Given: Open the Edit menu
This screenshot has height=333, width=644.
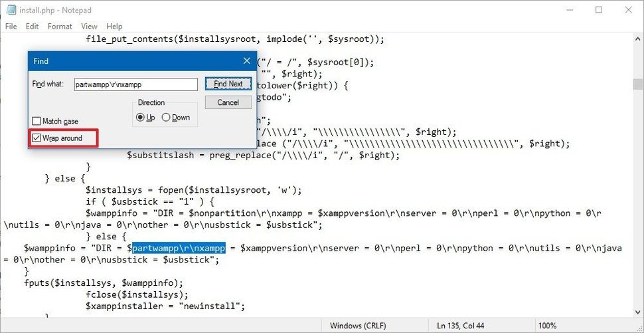Looking at the screenshot, I should (x=32, y=27).
